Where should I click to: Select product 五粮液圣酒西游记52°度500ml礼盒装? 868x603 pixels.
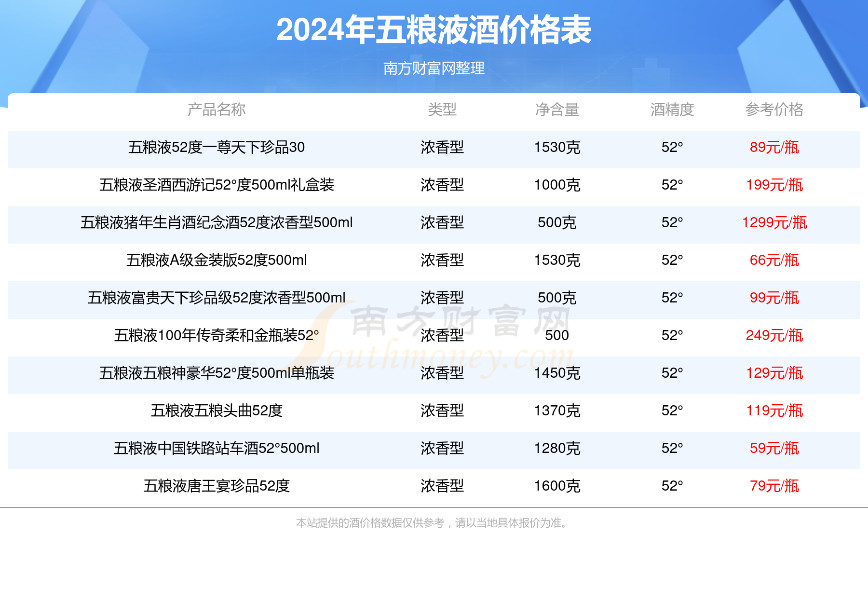coord(217,185)
